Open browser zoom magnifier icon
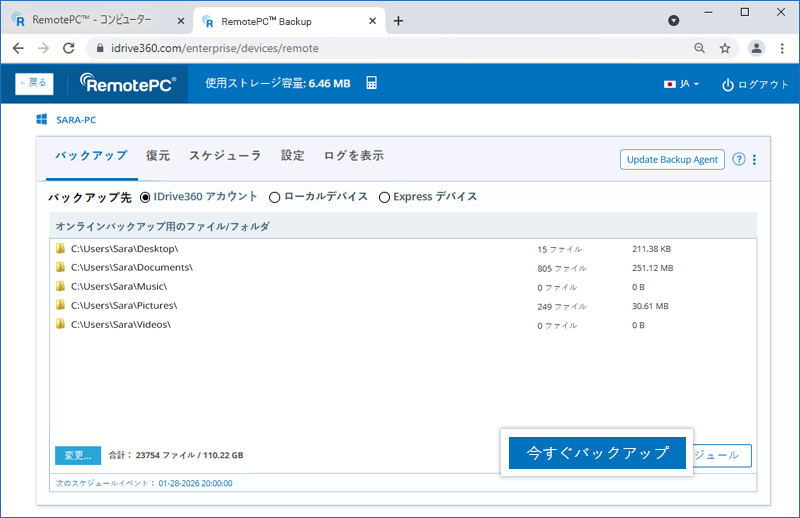The width and height of the screenshot is (800, 518). pyautogui.click(x=699, y=48)
